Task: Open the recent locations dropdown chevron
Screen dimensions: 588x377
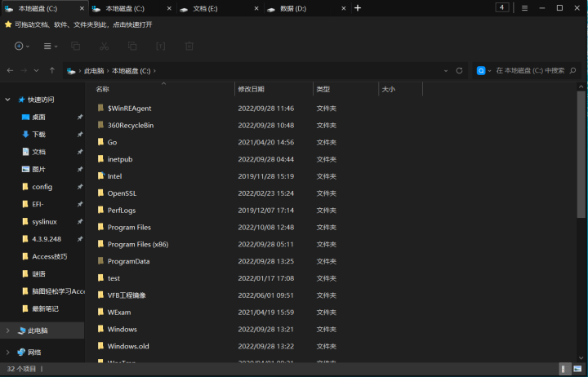Action: tap(37, 70)
